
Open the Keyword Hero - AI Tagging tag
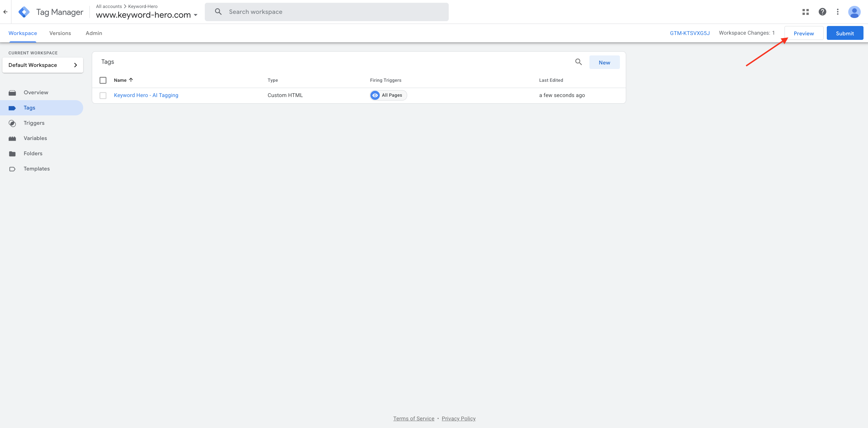tap(146, 95)
